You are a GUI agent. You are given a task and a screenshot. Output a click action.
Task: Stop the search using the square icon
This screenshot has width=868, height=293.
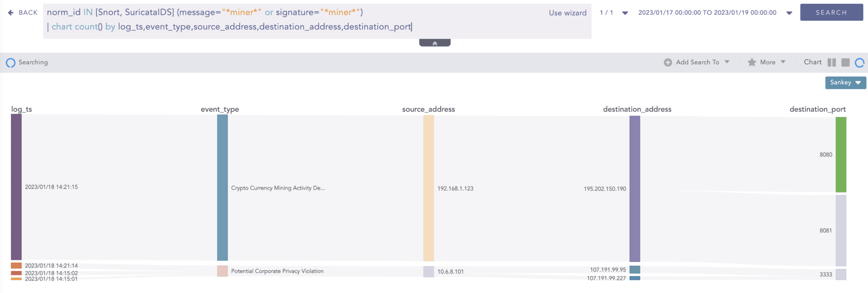(845, 62)
